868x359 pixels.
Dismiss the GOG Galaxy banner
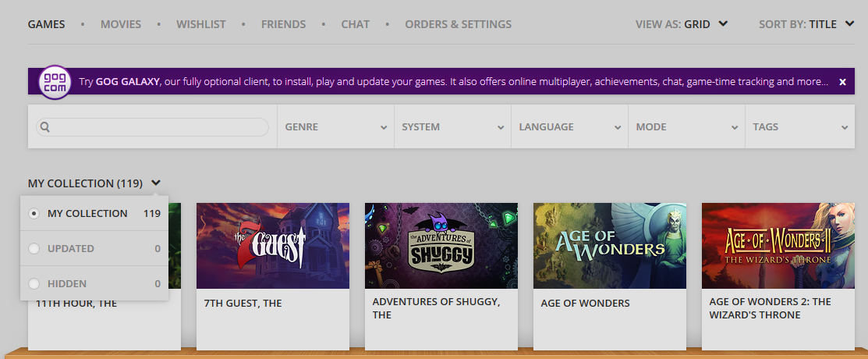coord(842,82)
